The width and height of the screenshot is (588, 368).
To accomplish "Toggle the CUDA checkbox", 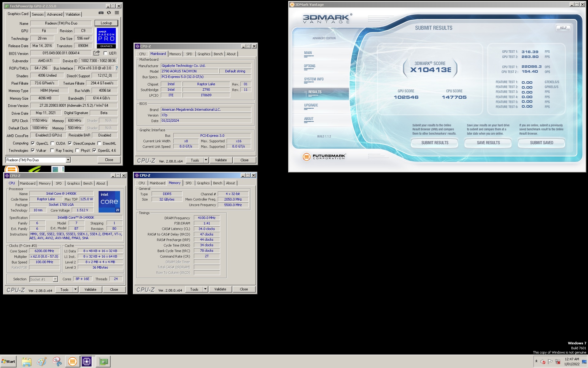I will click(52, 144).
